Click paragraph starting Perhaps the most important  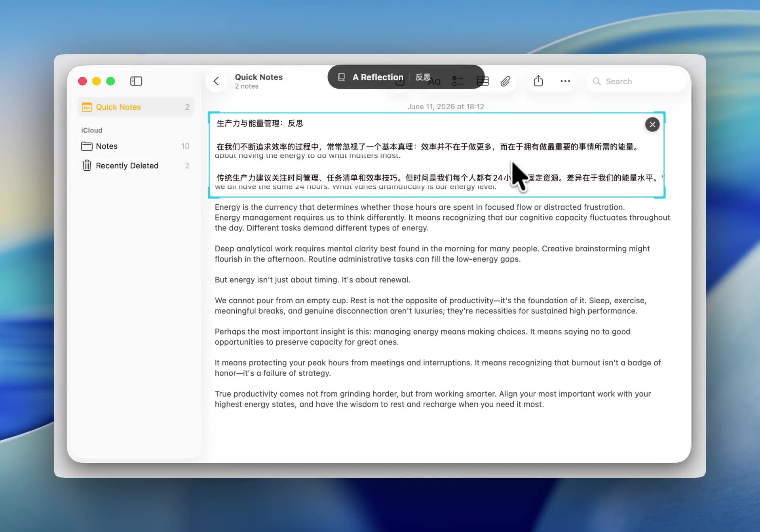point(422,337)
